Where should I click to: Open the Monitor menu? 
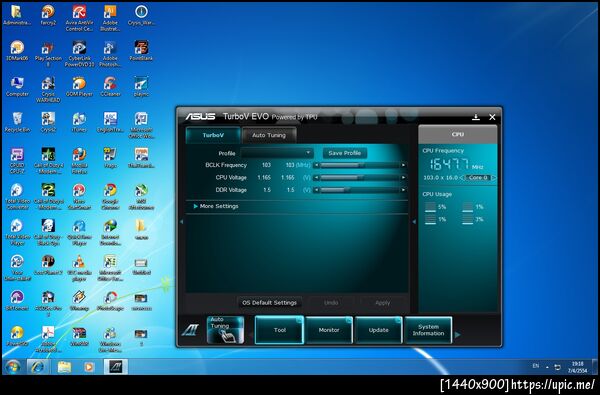point(329,330)
